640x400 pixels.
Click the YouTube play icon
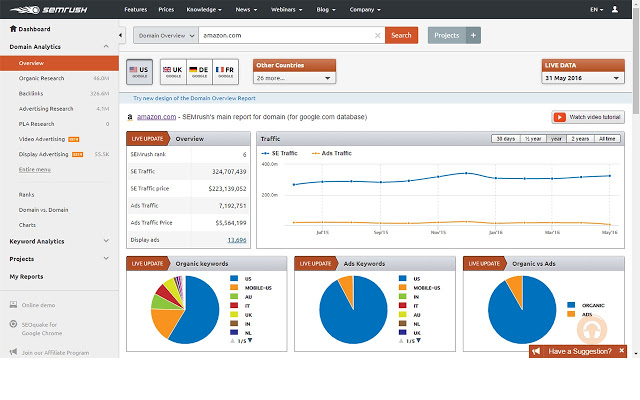560,117
